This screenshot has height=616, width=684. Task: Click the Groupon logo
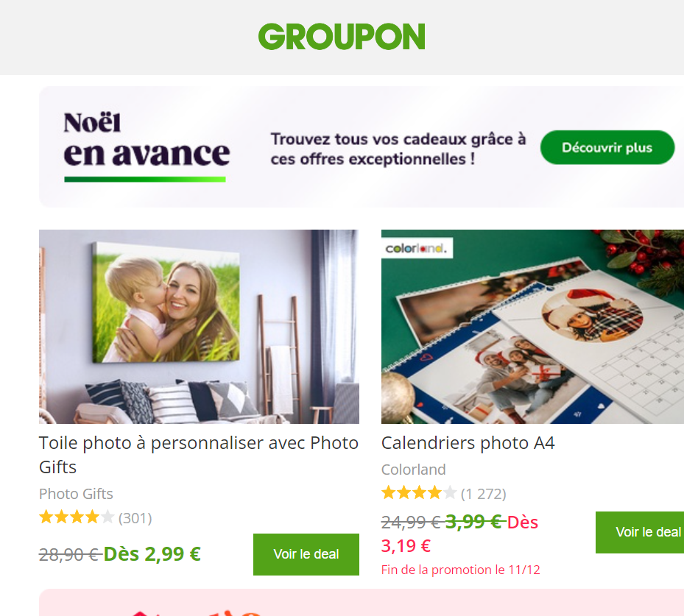point(342,37)
